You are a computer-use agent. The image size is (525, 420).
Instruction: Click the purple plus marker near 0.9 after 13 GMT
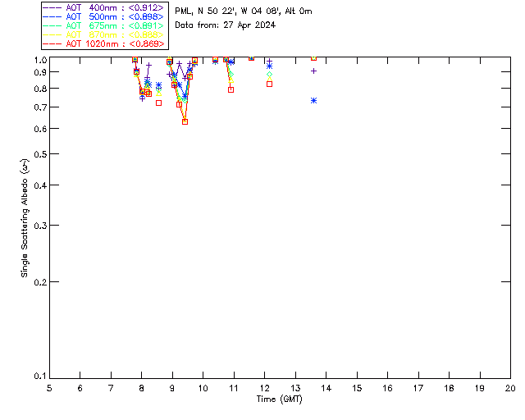pos(313,71)
